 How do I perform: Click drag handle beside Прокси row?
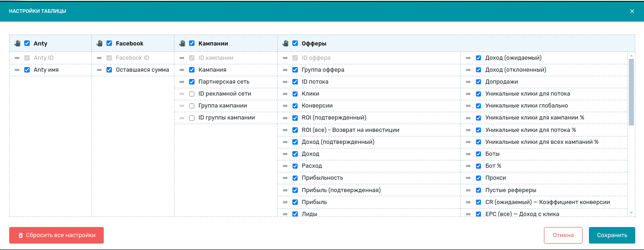click(x=469, y=178)
